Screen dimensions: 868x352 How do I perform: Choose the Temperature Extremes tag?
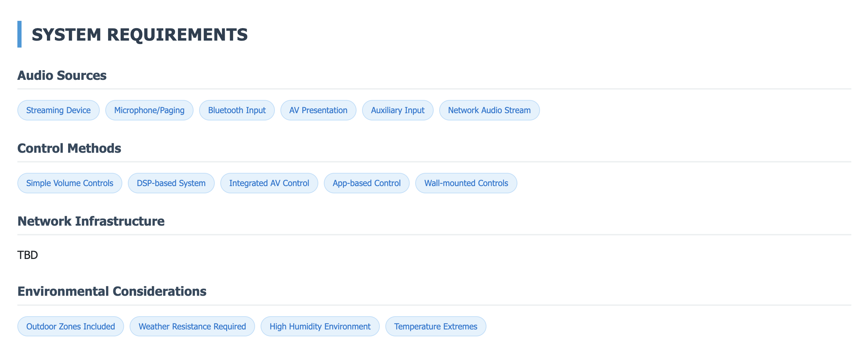(435, 327)
